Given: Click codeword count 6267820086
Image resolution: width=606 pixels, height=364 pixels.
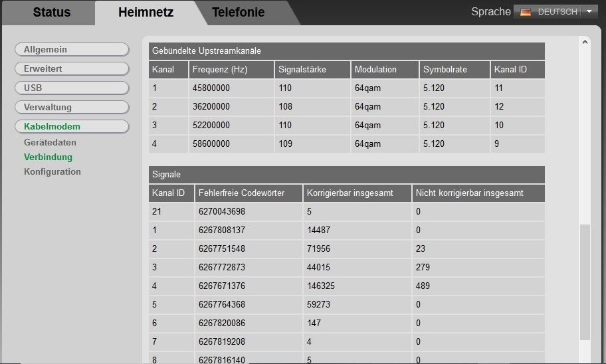Looking at the screenshot, I should (222, 323).
